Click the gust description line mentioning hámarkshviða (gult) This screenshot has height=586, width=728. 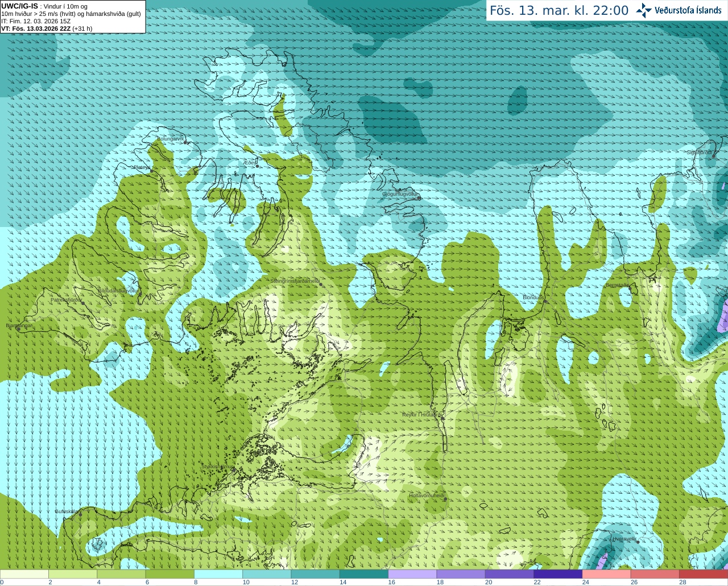[71, 14]
